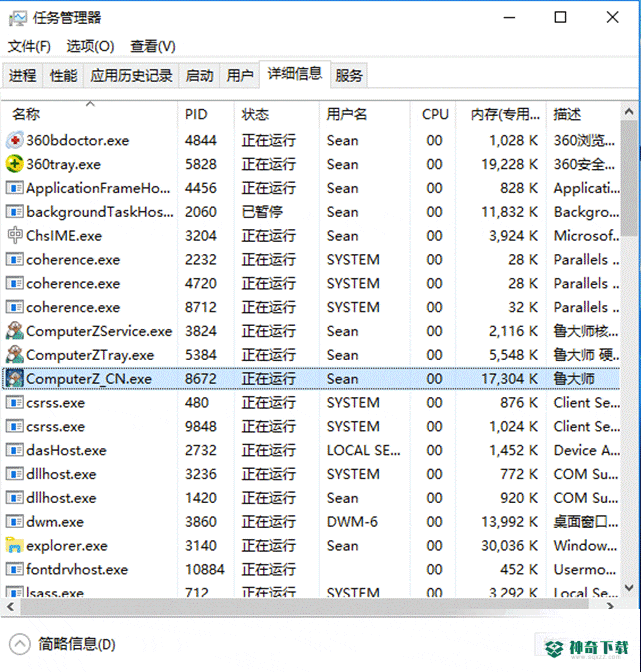Sort by the 描述 column header
Screen dimensions: 641x672
583,114
